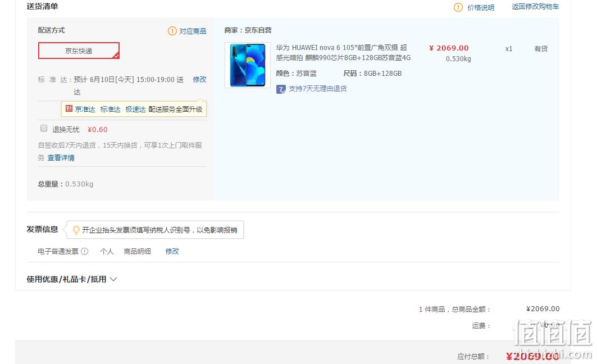This screenshot has height=364, width=597.
Task: Click the 新 tag icon in delivery banner
Action: pyautogui.click(x=69, y=108)
